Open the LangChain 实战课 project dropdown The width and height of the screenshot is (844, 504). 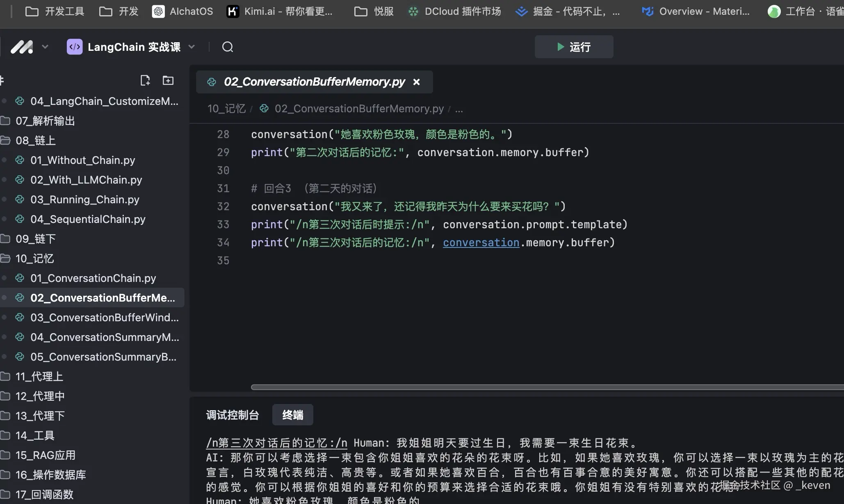[192, 47]
